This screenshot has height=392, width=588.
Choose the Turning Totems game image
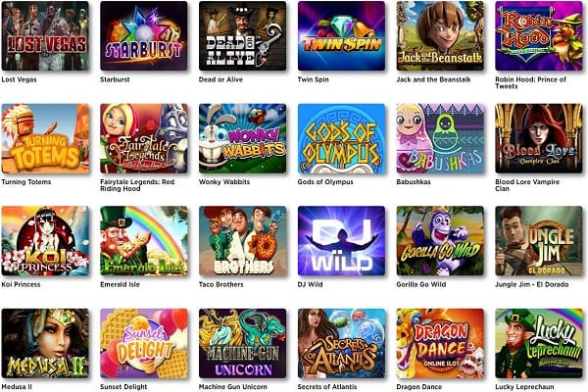(45, 138)
